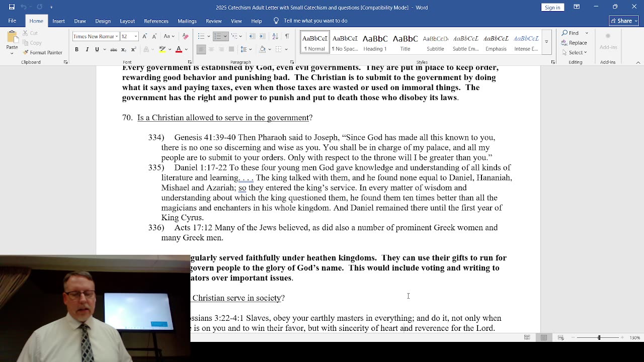Expand the line spacing options
644x362 pixels.
click(251, 49)
